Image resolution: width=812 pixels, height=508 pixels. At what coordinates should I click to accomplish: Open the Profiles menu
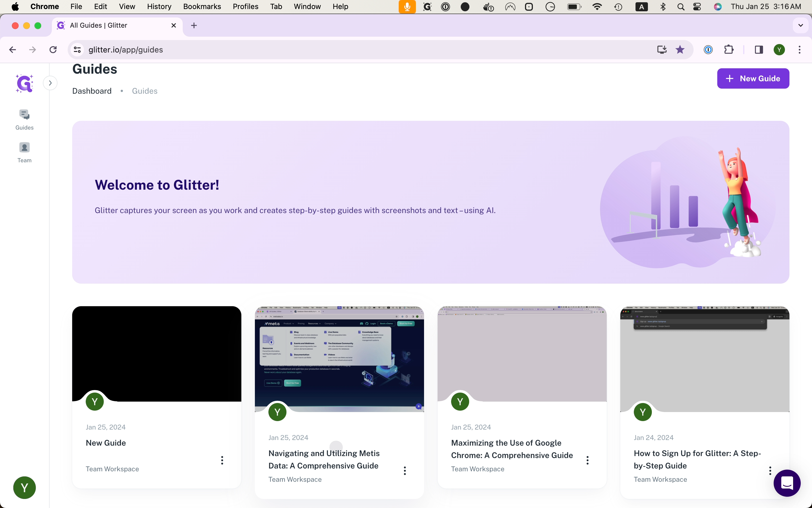245,7
